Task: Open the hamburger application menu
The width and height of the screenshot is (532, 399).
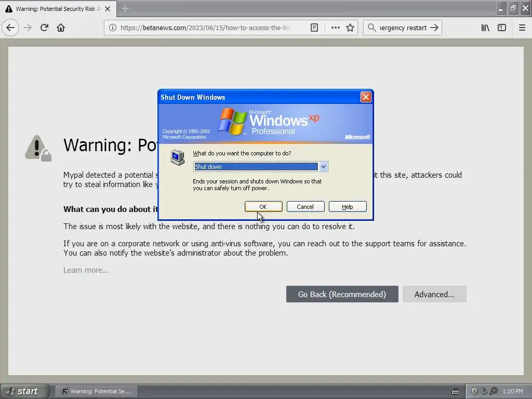Action: [x=522, y=28]
